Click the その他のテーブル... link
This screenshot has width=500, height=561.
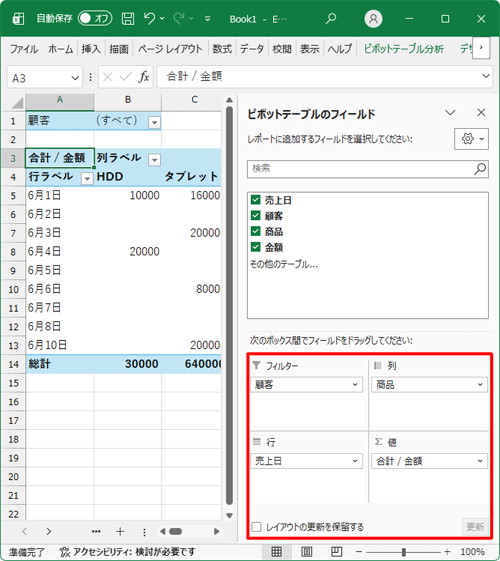point(284,264)
